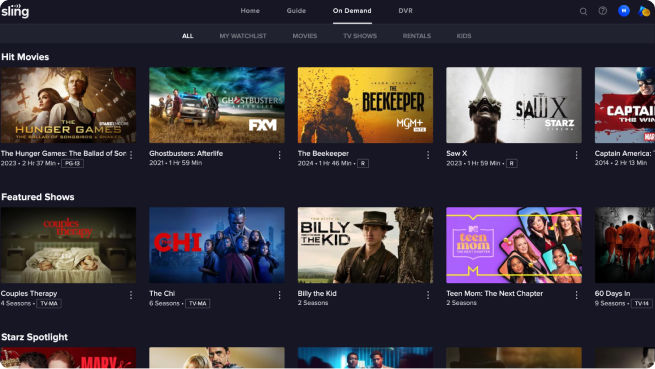Select the On Demand tab

tap(352, 11)
